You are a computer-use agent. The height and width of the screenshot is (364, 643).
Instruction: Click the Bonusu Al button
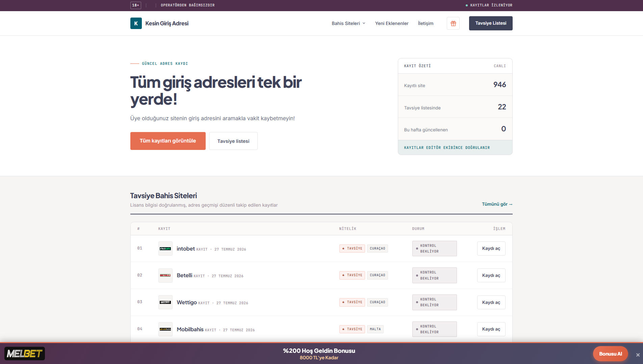610,354
